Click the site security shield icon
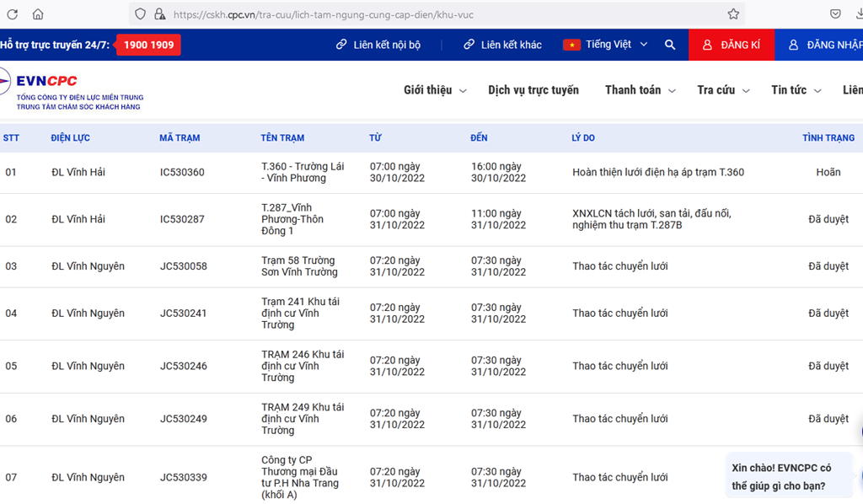 click(x=140, y=14)
